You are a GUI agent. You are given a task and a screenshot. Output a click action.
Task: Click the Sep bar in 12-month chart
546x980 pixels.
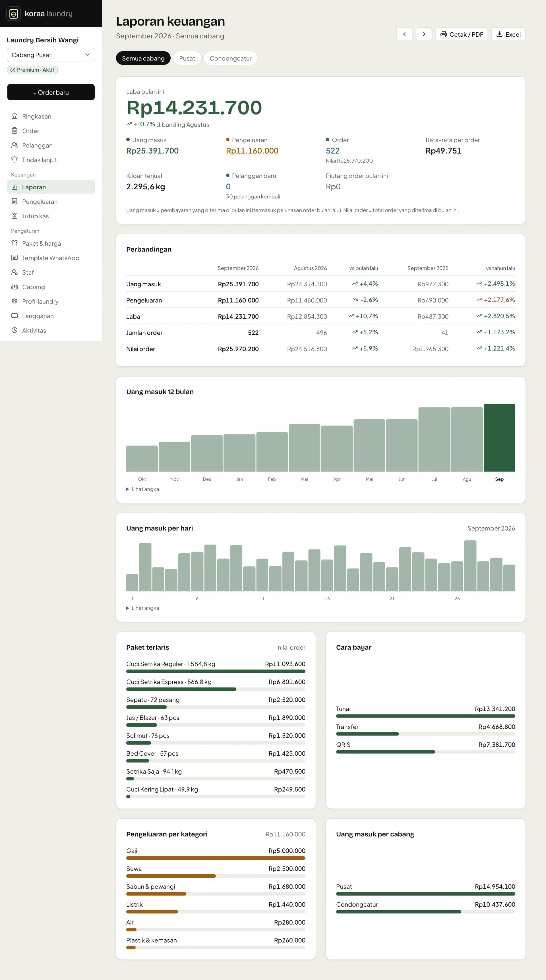499,438
